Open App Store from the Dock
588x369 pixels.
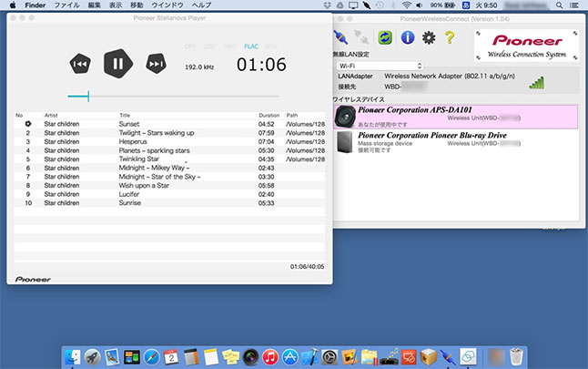point(289,357)
